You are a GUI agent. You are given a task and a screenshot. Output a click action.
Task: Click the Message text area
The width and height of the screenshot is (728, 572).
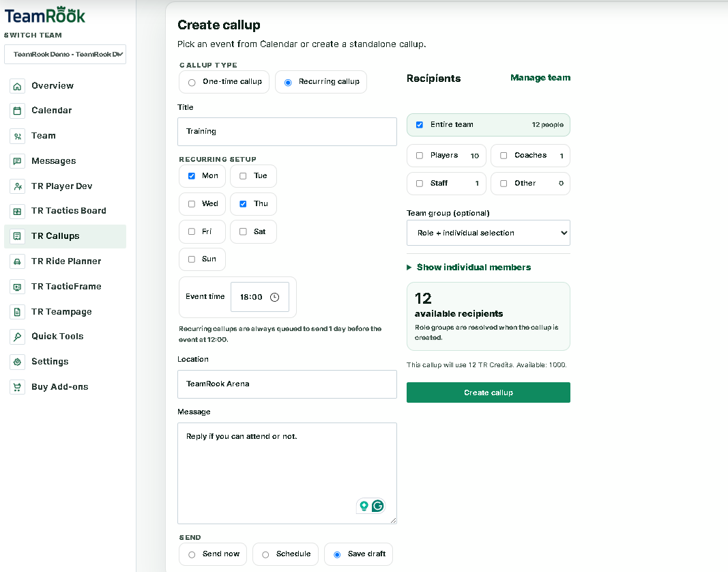tap(287, 474)
